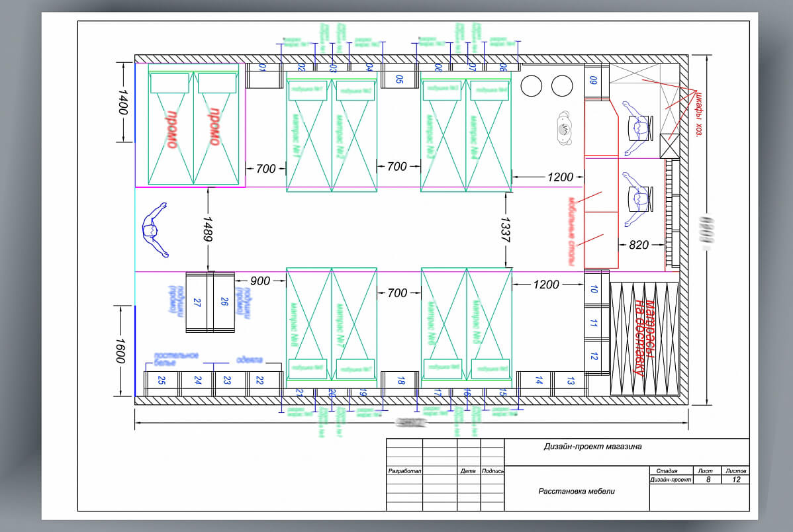This screenshot has width=793, height=532.
Task: Click the Матрас №3 bed label
Action: tap(430, 136)
